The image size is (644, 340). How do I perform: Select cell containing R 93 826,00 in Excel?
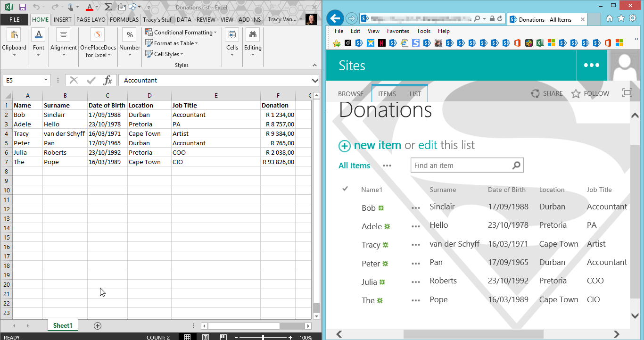coord(278,162)
